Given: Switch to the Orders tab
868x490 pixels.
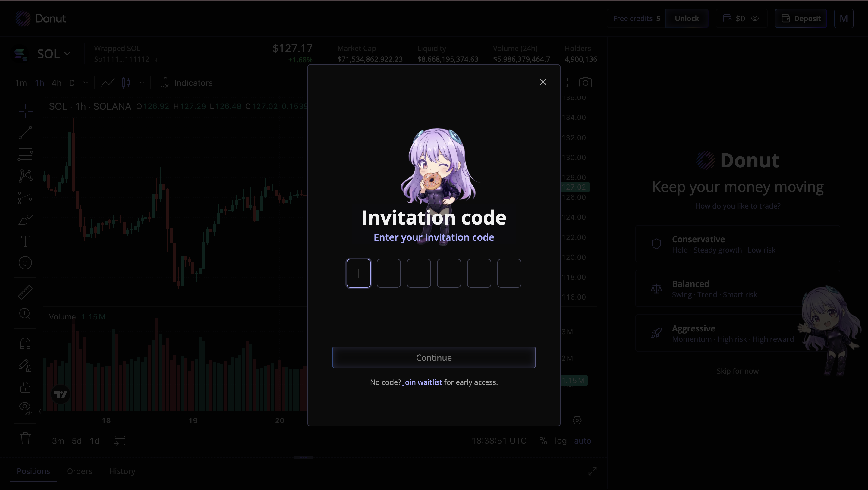Looking at the screenshot, I should 80,471.
